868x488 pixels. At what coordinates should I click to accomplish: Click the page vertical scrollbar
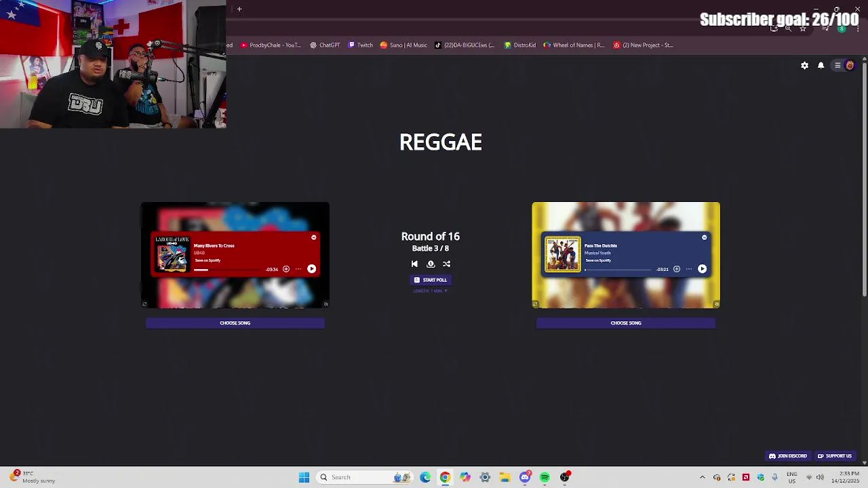864,180
